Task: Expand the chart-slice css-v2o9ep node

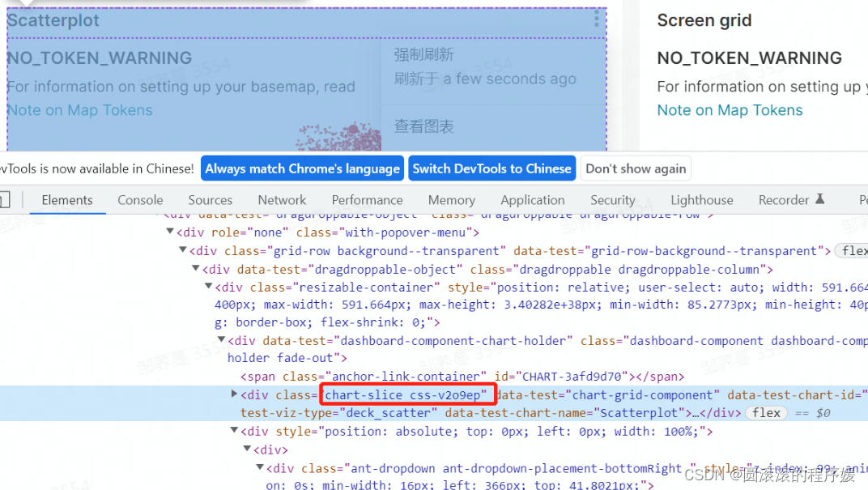Action: (x=234, y=394)
